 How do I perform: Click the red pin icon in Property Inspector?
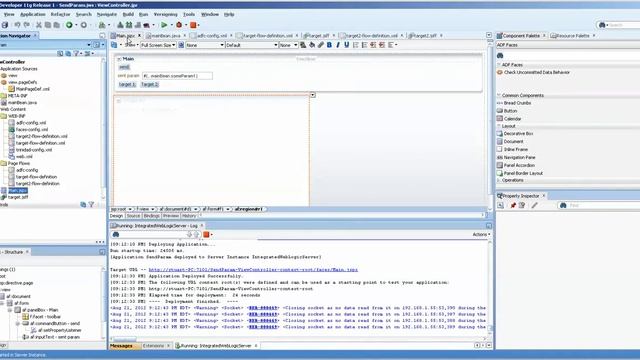(x=513, y=205)
